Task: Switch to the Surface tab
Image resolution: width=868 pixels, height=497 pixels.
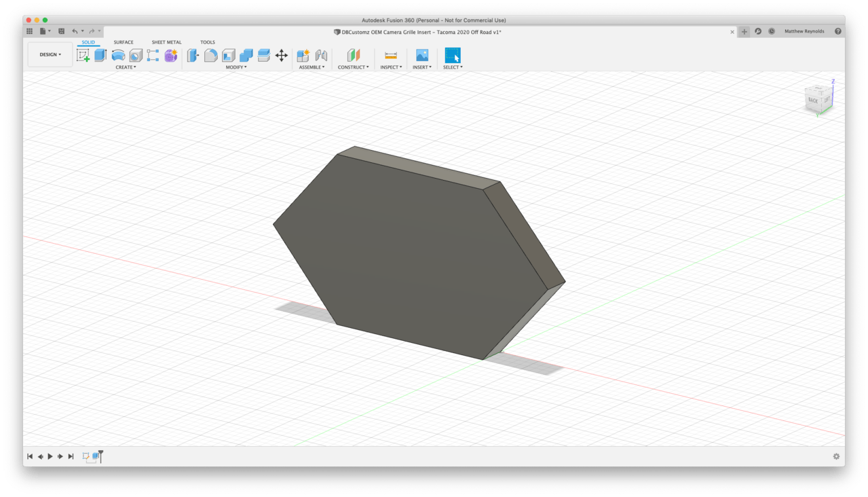Action: 124,42
